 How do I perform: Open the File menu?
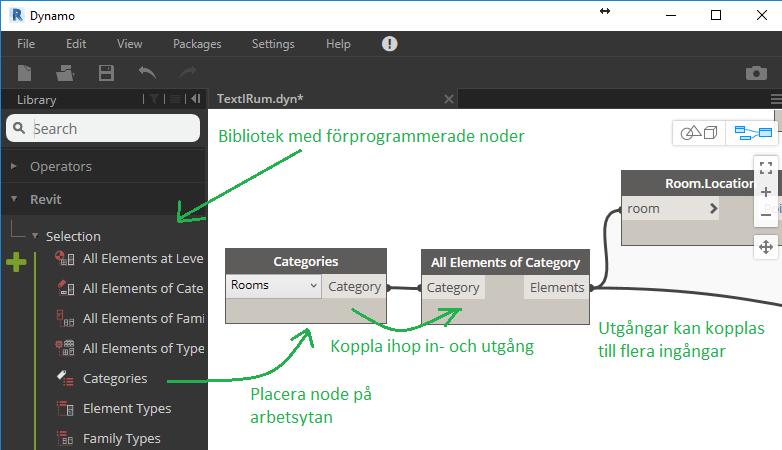click(x=26, y=44)
